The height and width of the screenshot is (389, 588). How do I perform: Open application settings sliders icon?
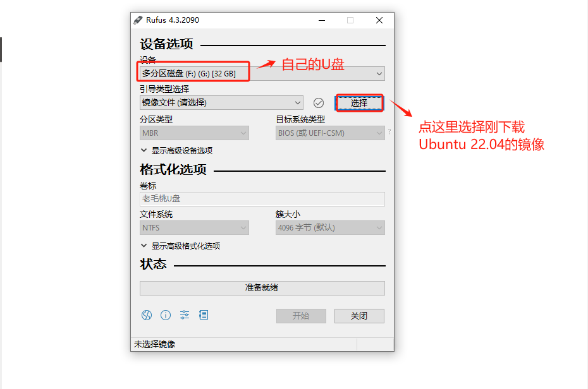click(x=185, y=315)
